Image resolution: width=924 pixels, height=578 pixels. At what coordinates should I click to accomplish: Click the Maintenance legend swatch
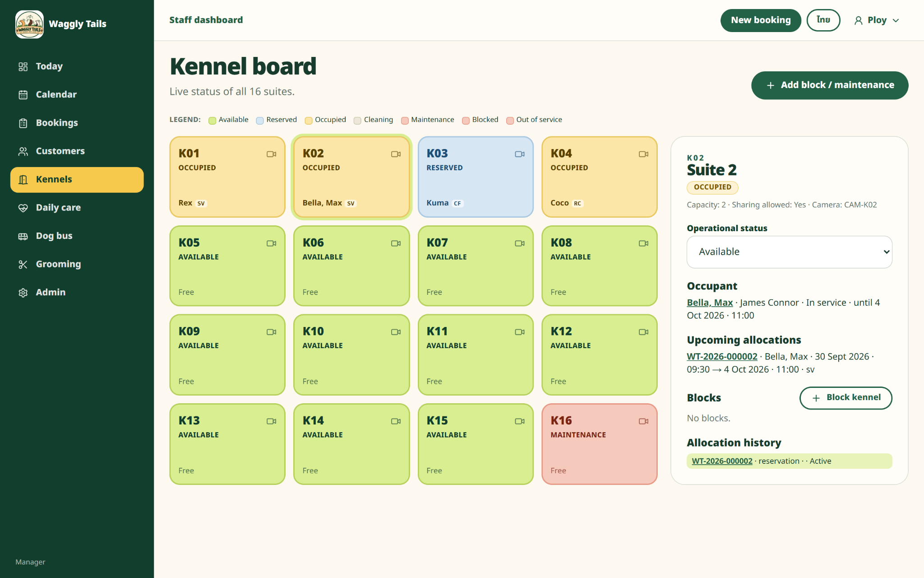pyautogui.click(x=405, y=121)
